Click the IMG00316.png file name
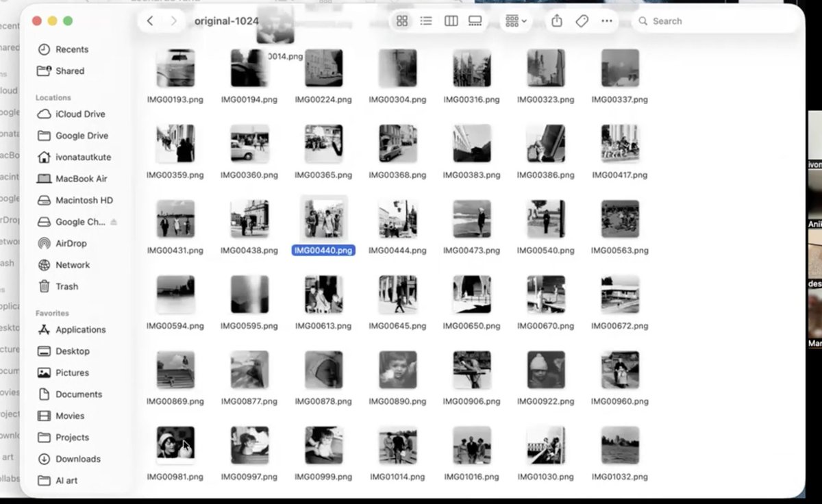This screenshot has width=822, height=504. pyautogui.click(x=472, y=99)
